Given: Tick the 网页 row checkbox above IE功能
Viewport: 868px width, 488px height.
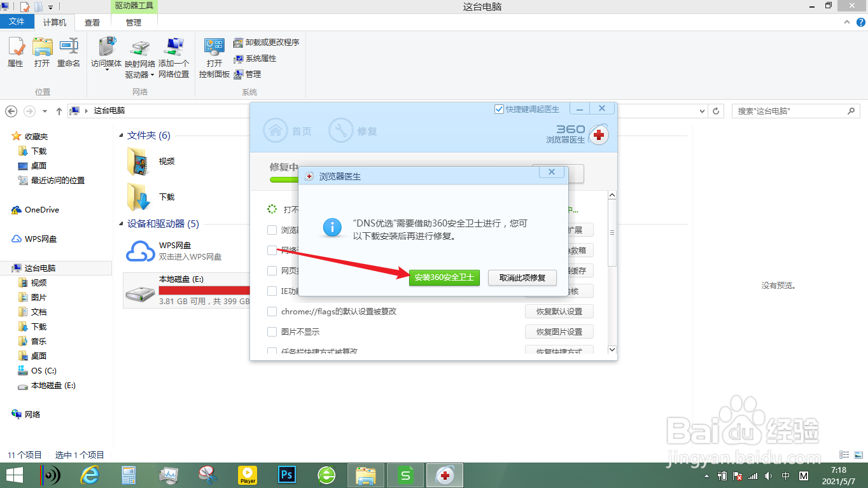Looking at the screenshot, I should [272, 271].
